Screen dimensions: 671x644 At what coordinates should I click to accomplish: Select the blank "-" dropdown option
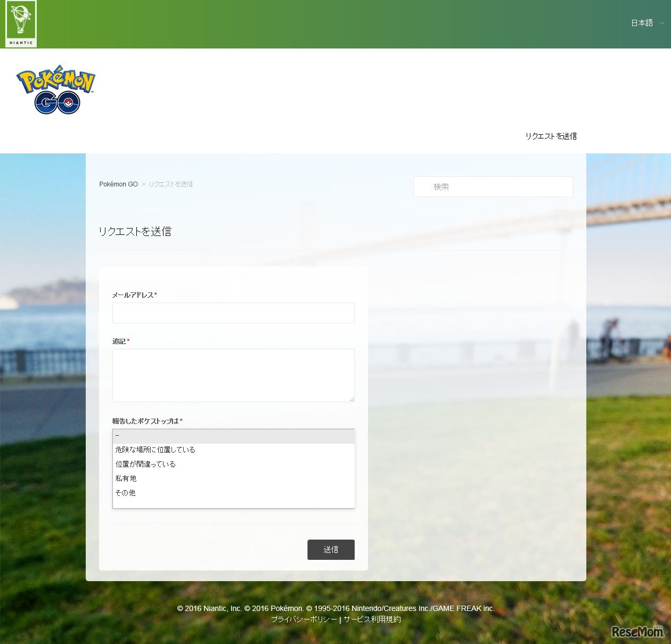pos(233,436)
